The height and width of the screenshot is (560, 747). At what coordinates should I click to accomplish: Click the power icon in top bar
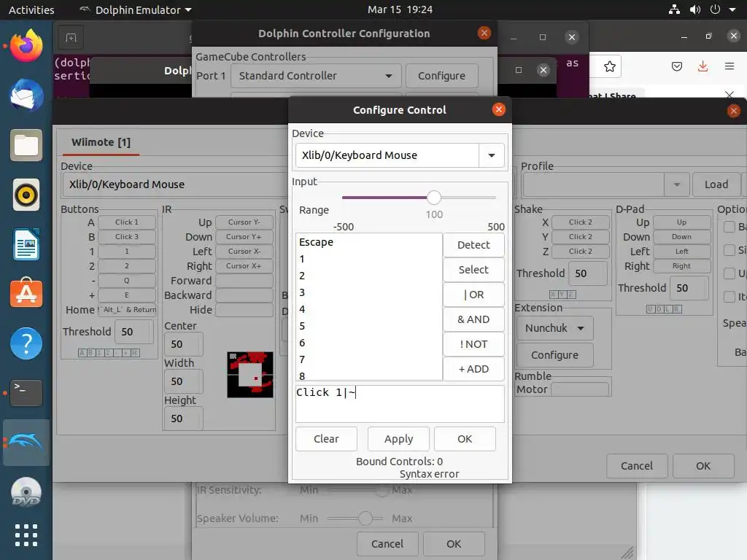(x=715, y=9)
